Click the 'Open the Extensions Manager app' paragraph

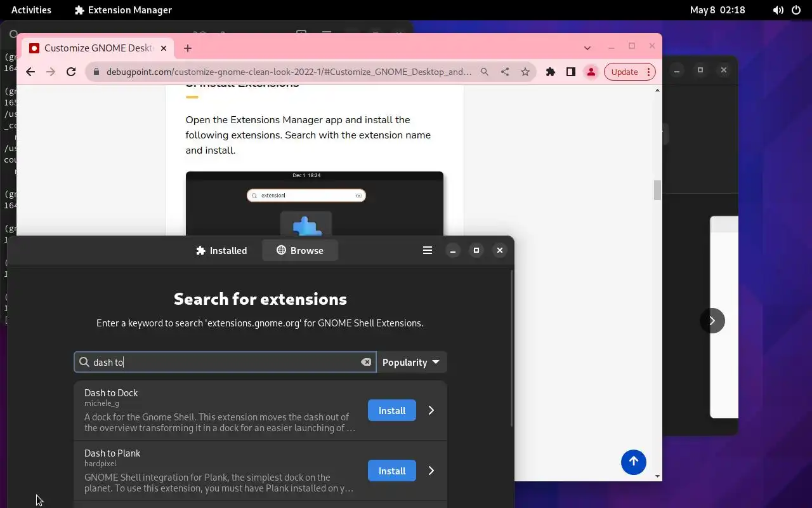[308, 135]
